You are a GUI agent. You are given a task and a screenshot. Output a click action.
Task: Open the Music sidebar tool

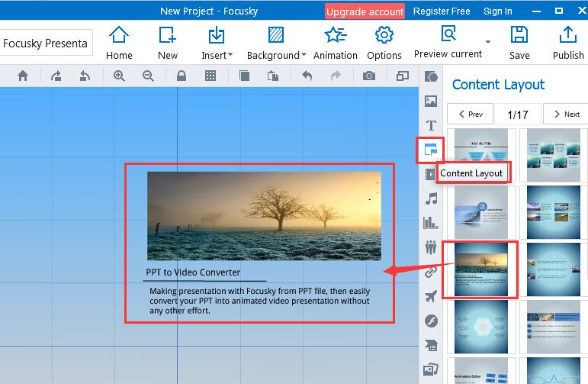(x=431, y=198)
